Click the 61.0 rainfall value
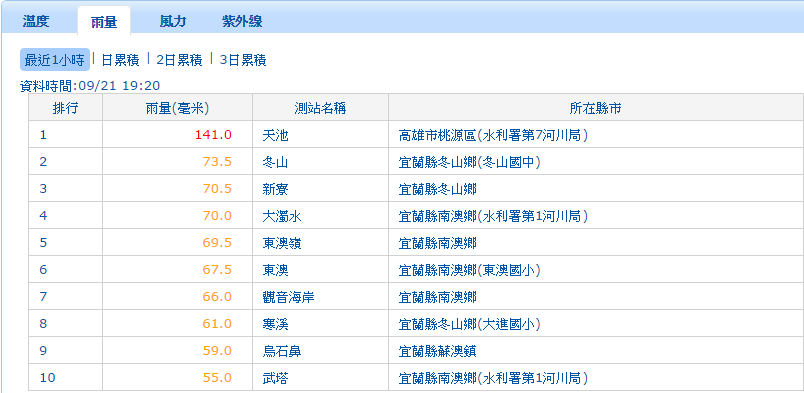This screenshot has width=804, height=393. (x=218, y=324)
